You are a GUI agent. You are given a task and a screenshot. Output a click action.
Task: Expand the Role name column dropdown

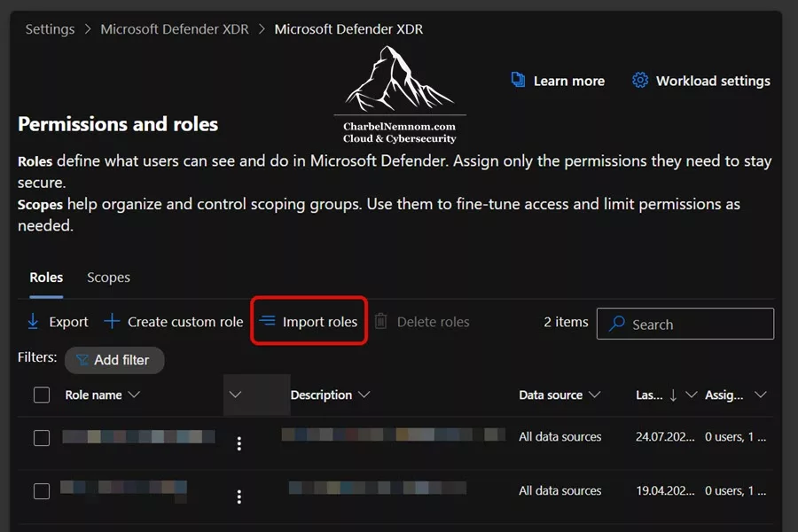(x=134, y=395)
